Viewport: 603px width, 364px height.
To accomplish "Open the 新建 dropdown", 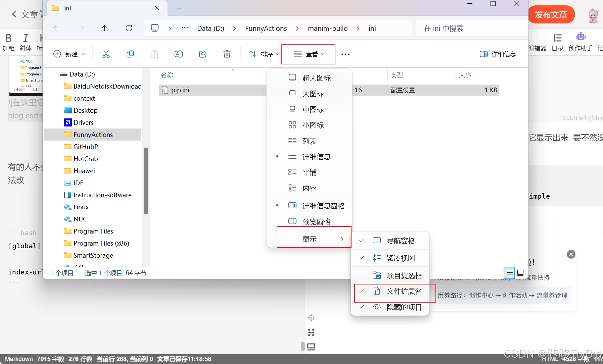I will (69, 54).
